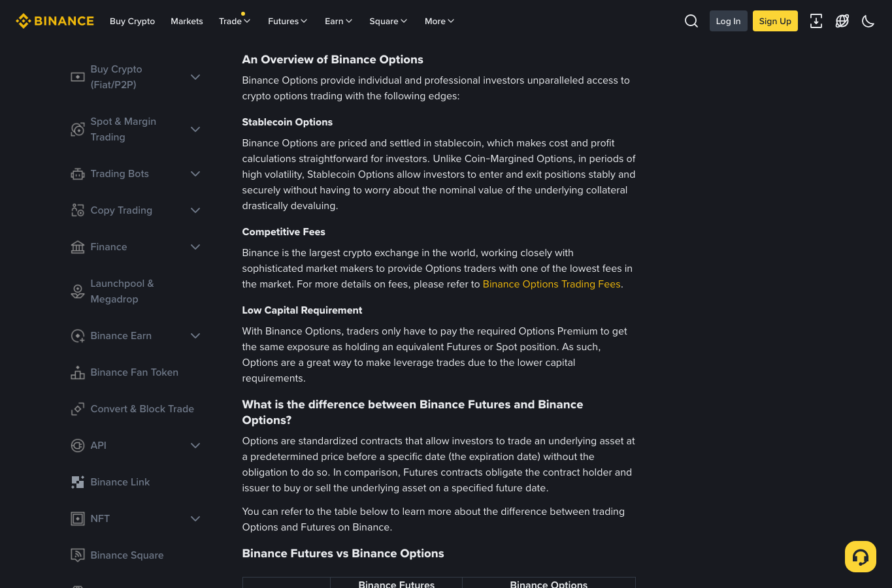The height and width of the screenshot is (588, 892).
Task: Click the Buy Crypto (Fiat/P2P) sidebar icon
Action: pos(78,77)
